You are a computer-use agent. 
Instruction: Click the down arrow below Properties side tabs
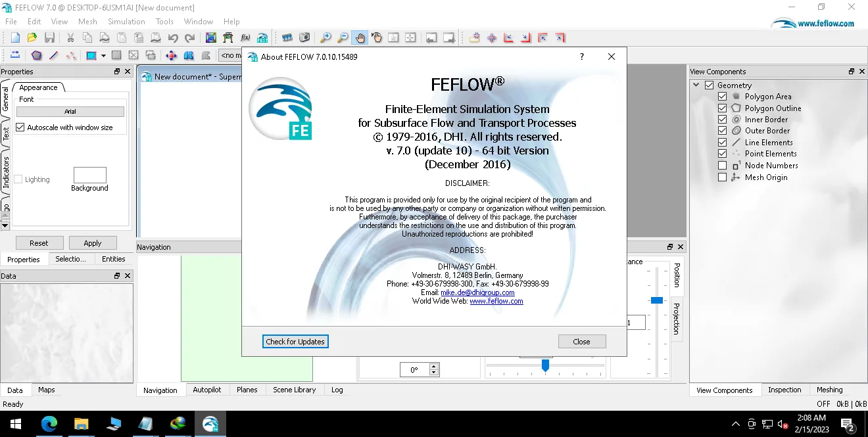(x=5, y=225)
